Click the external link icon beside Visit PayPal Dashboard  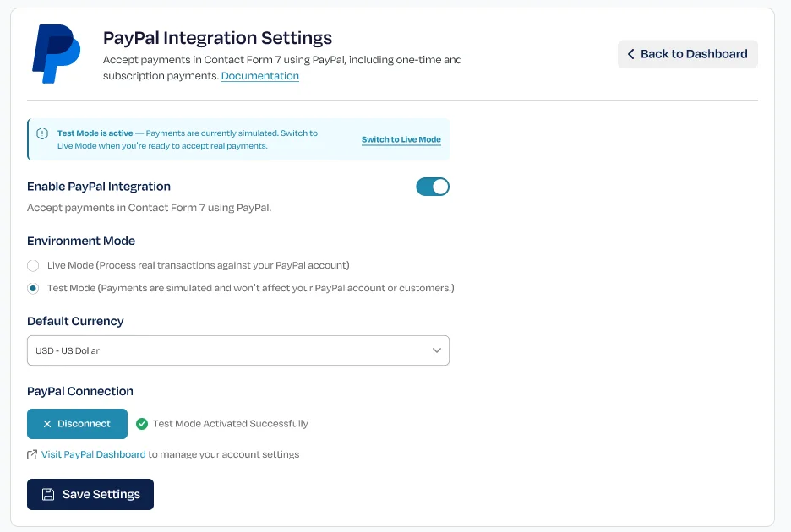point(32,455)
